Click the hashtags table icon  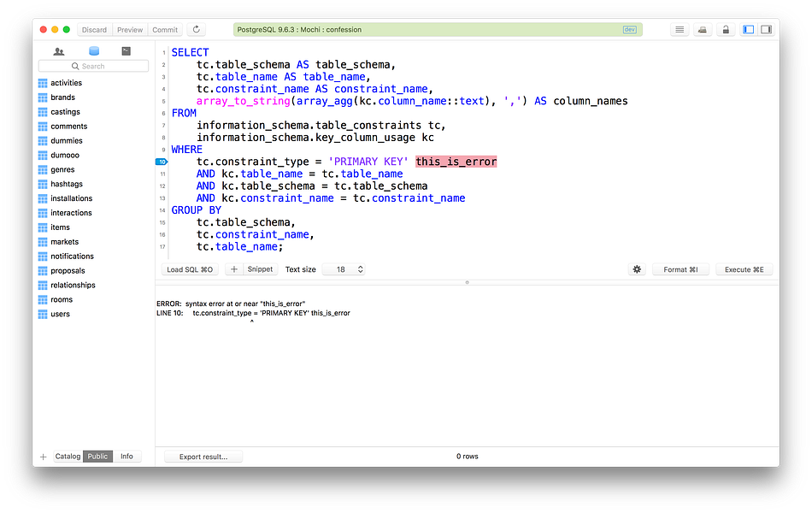pos(43,184)
